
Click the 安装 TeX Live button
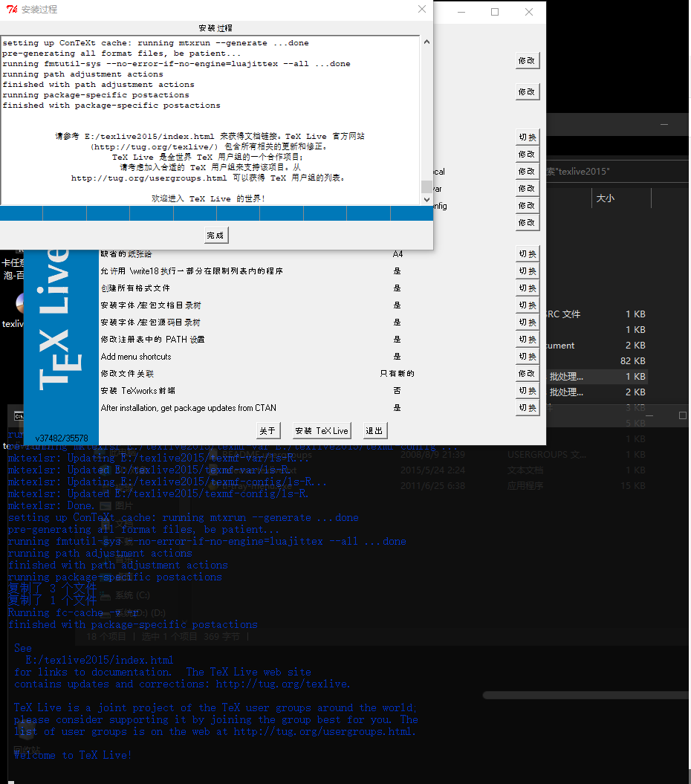(x=322, y=430)
